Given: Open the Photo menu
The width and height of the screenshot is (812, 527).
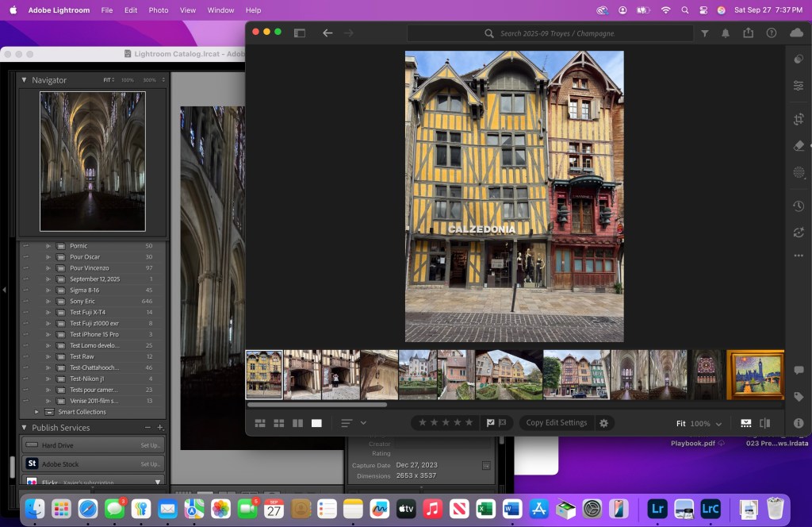Looking at the screenshot, I should coord(159,10).
